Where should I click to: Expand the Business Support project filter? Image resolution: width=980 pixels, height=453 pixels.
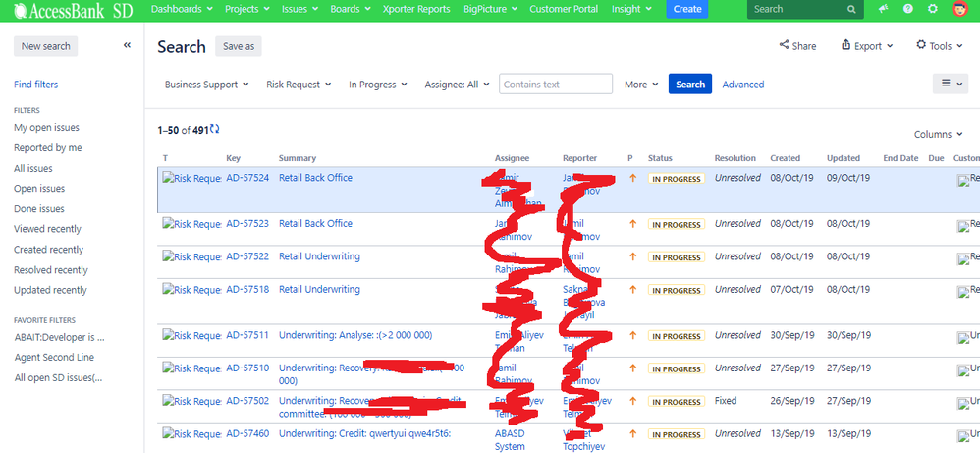pyautogui.click(x=206, y=85)
